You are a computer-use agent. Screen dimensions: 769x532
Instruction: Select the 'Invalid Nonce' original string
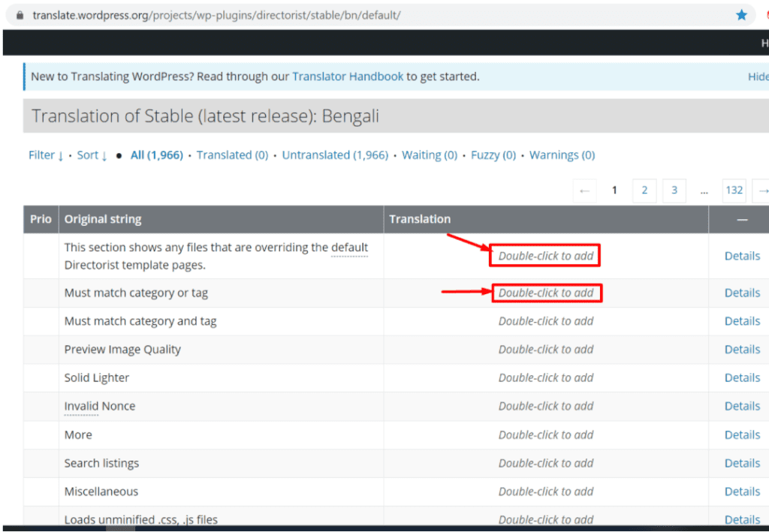pos(100,407)
